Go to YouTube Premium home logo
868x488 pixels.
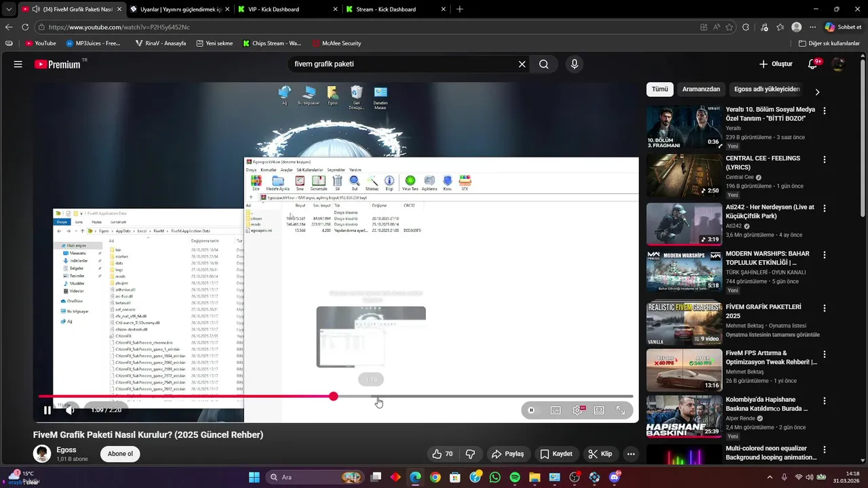tap(58, 64)
